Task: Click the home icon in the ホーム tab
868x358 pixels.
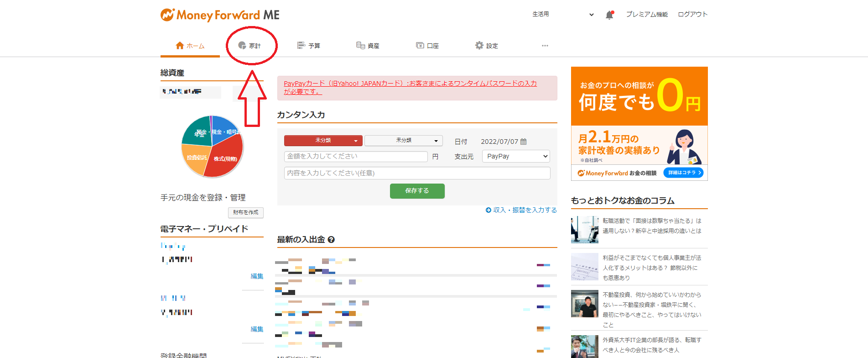Action: point(180,46)
